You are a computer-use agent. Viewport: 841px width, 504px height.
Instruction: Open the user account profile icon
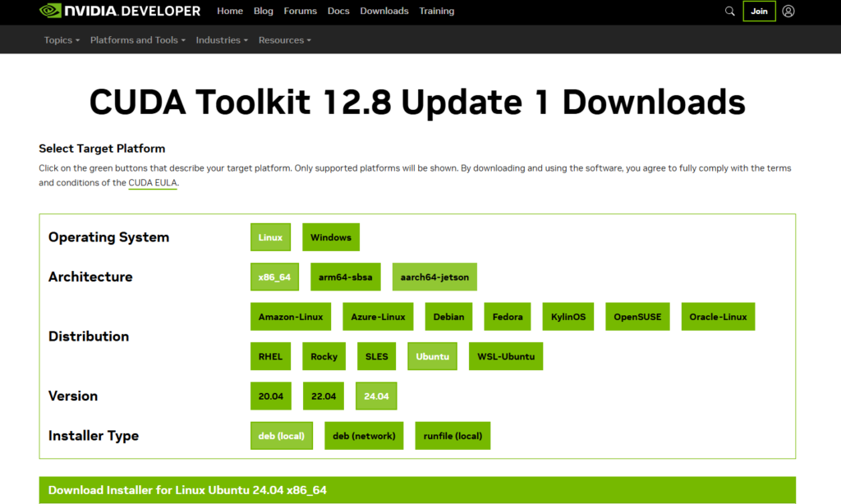point(788,11)
